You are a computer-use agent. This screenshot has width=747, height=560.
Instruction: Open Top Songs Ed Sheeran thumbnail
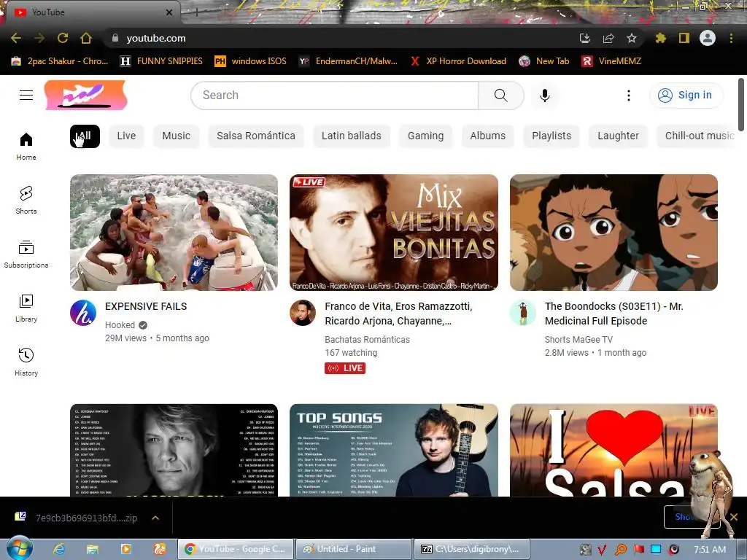(x=394, y=450)
